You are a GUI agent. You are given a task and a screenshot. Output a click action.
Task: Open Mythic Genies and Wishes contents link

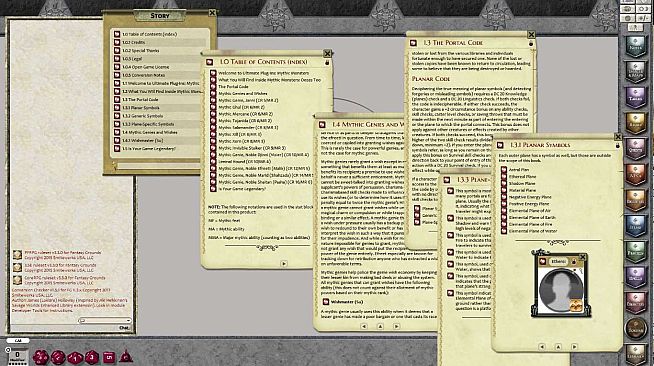[243, 93]
